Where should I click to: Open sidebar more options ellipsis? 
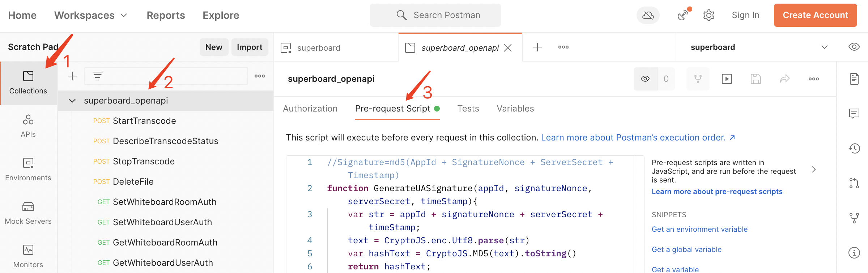click(260, 76)
